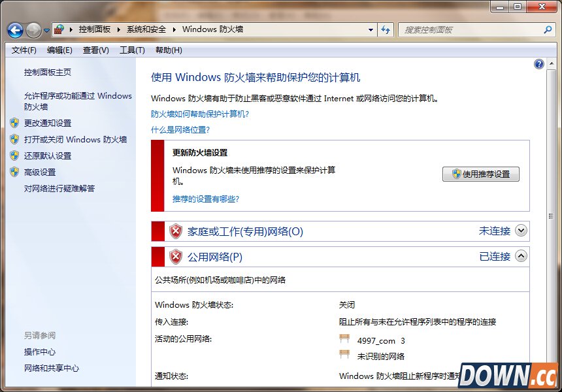Viewport: 562px width, 392px height.
Task: Click the refresh icon in the address bar
Action: point(387,30)
